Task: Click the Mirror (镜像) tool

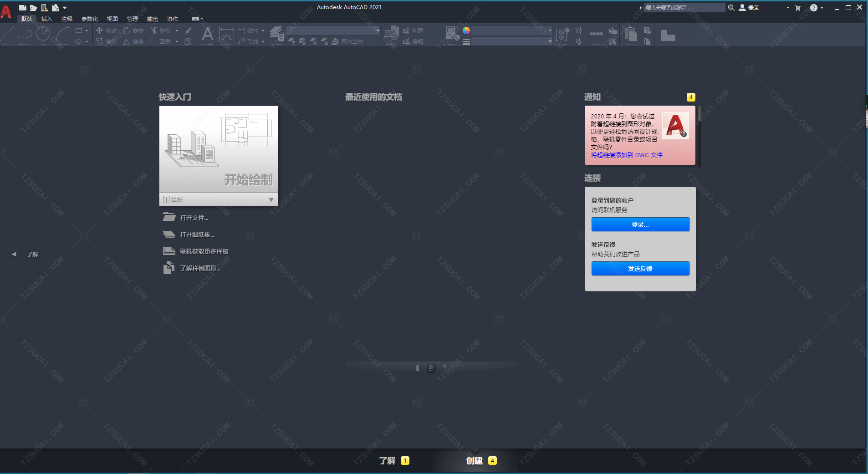Action: point(133,41)
